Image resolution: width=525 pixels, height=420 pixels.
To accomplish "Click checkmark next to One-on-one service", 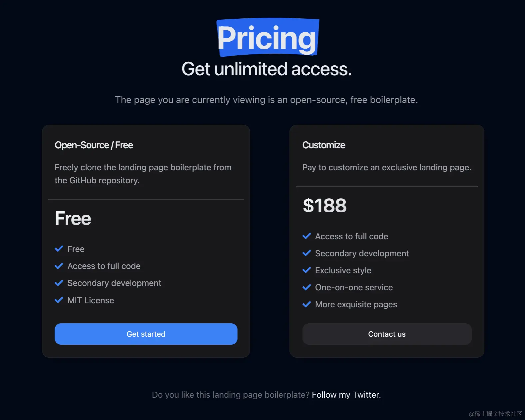I will click(x=306, y=287).
